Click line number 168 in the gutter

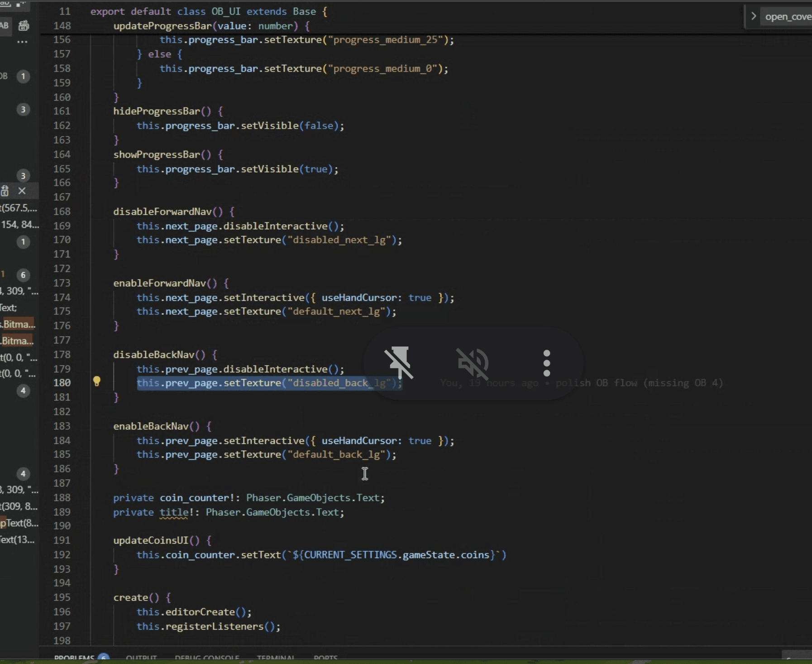62,212
